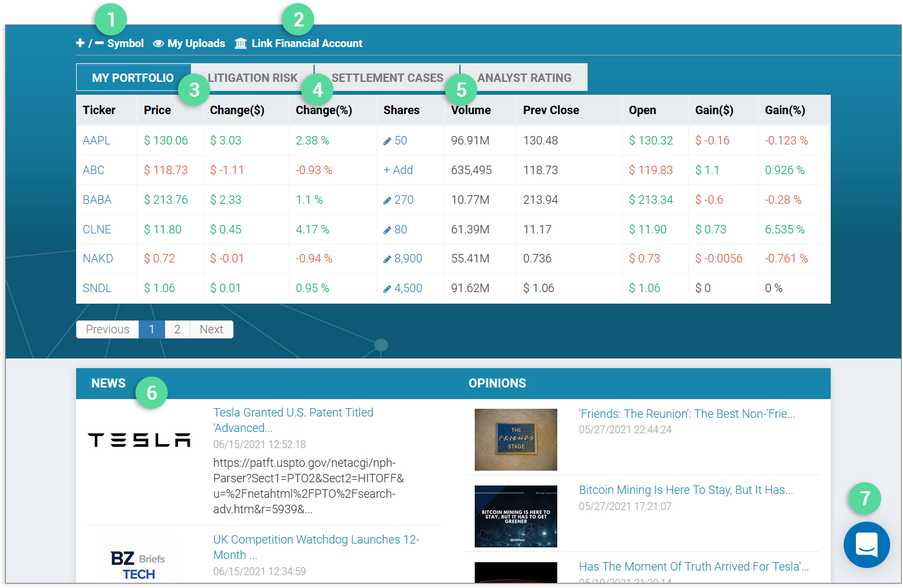This screenshot has width=903, height=588.
Task: Click the Tesla logo news image
Action: coord(139,440)
